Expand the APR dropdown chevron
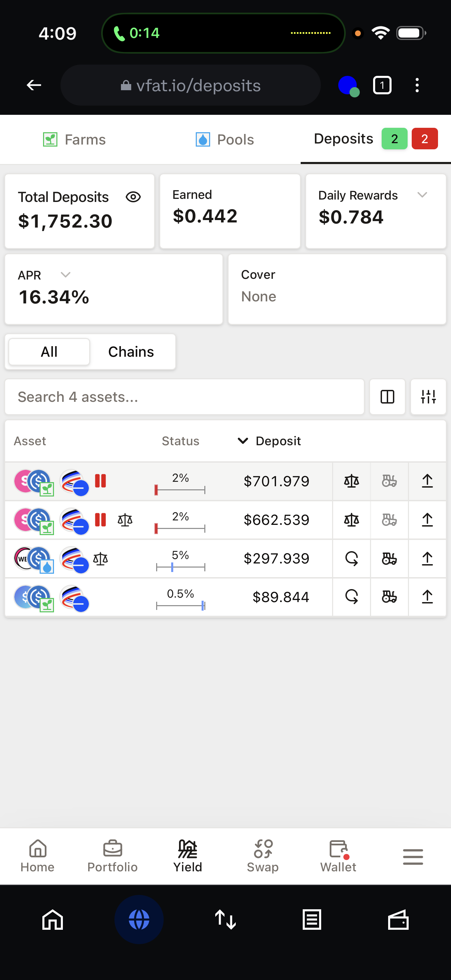 pos(66,275)
